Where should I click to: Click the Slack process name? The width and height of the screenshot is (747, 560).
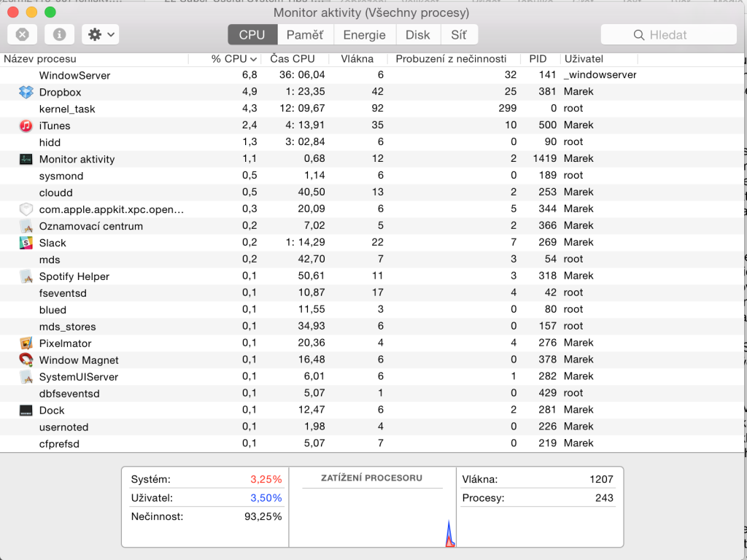click(53, 243)
